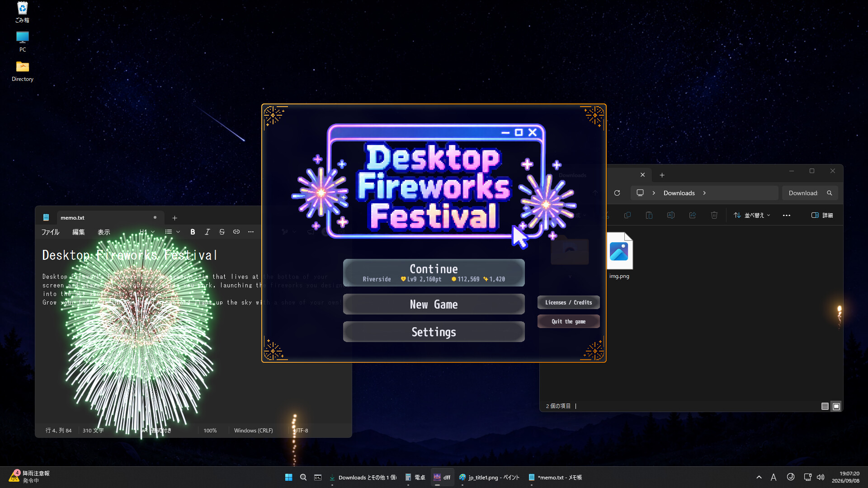Open the 表示 menu in Notepad
This screenshot has height=488, width=868.
[104, 232]
